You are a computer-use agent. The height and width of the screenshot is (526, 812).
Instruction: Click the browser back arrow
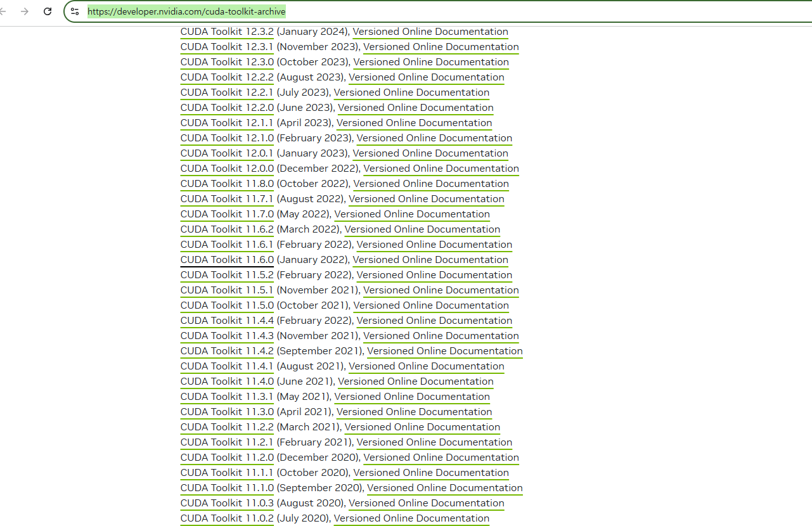click(3, 11)
